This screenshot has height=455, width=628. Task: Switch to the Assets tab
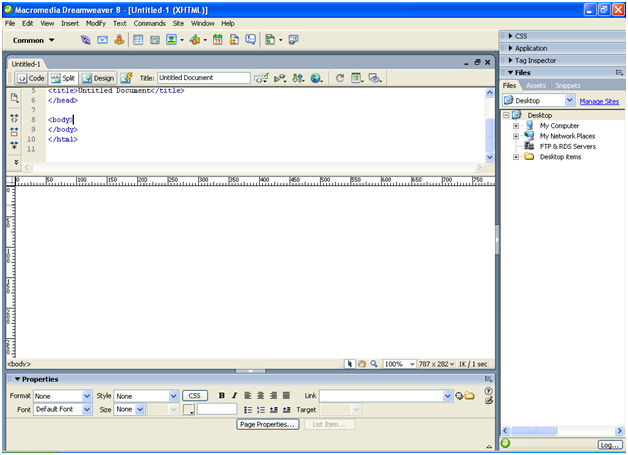pyautogui.click(x=535, y=85)
